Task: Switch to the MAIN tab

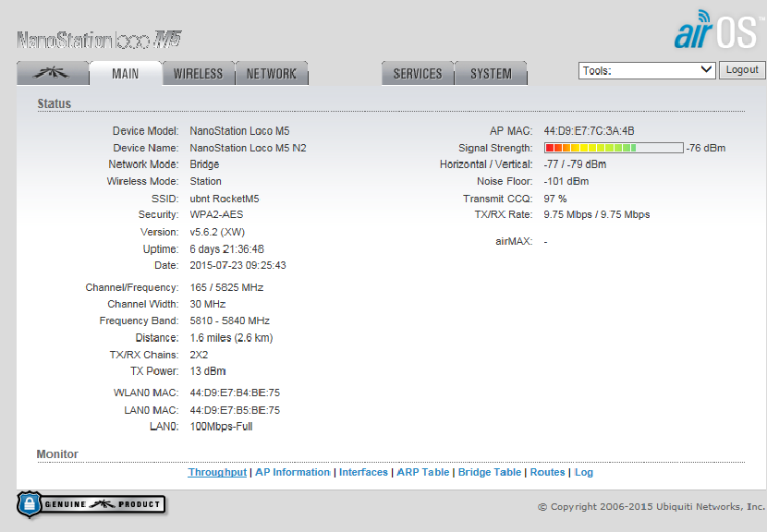Action: [126, 73]
